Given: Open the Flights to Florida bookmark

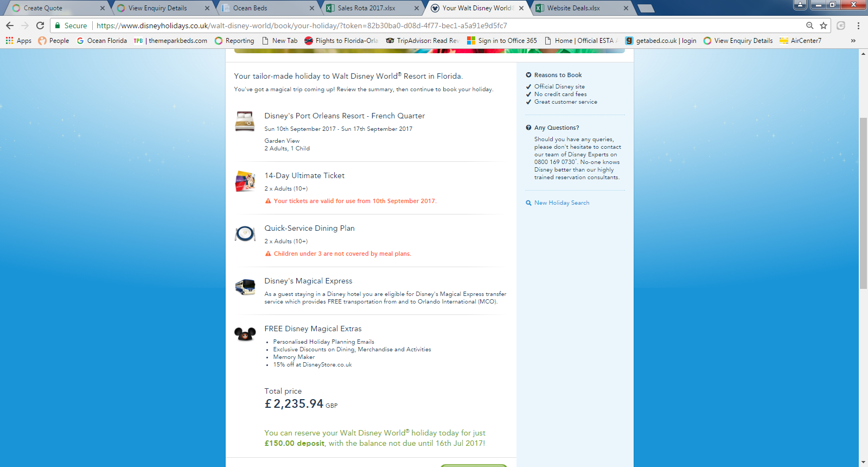Looking at the screenshot, I should pos(341,41).
